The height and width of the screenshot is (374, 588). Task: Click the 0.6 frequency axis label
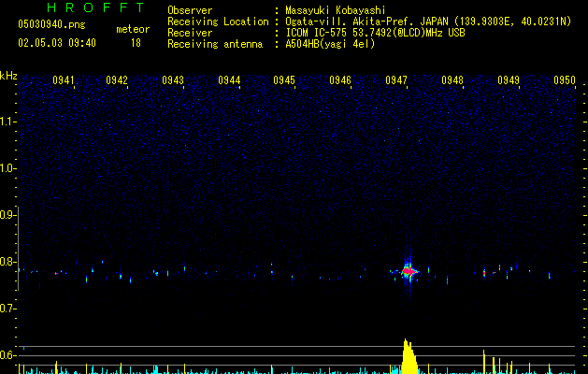point(7,355)
